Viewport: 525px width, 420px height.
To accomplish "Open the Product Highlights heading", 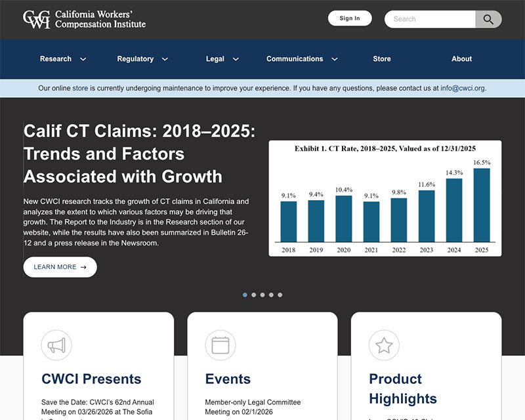I will point(403,389).
